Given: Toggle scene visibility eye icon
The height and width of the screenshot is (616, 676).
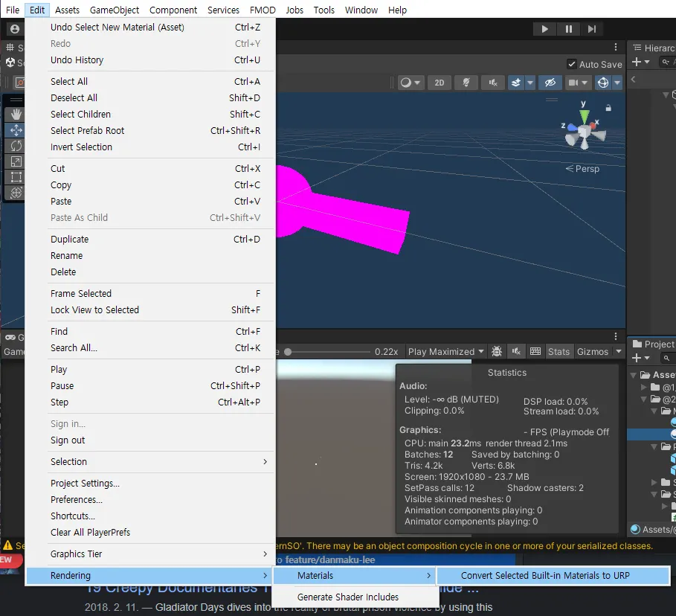Looking at the screenshot, I should coord(550,83).
